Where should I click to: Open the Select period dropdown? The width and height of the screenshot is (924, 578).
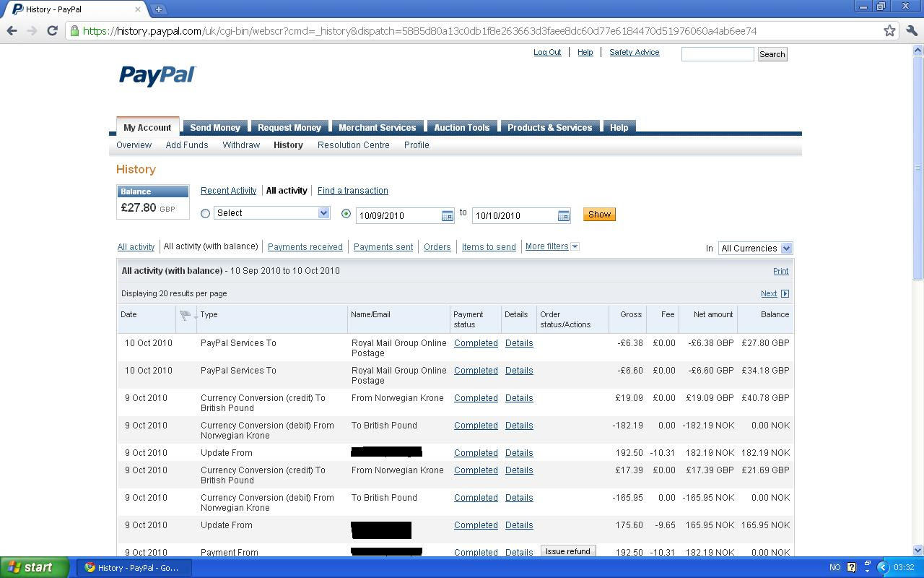[271, 213]
